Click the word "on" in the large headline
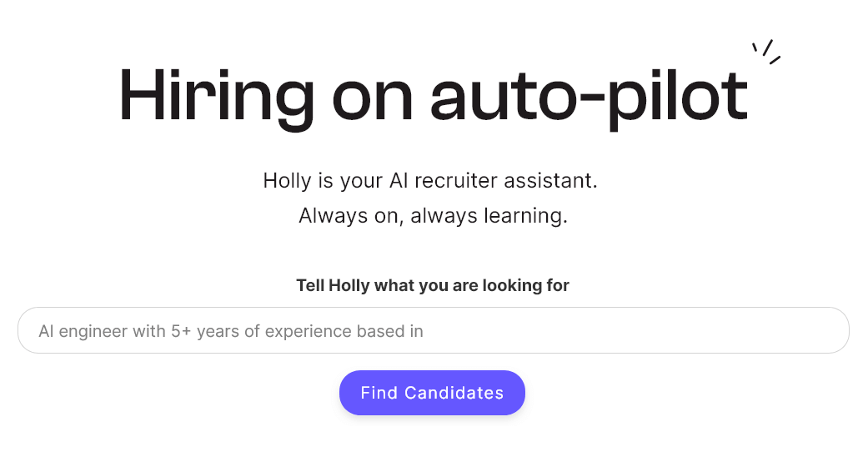Image resolution: width=868 pixels, height=457 pixels. (372, 97)
